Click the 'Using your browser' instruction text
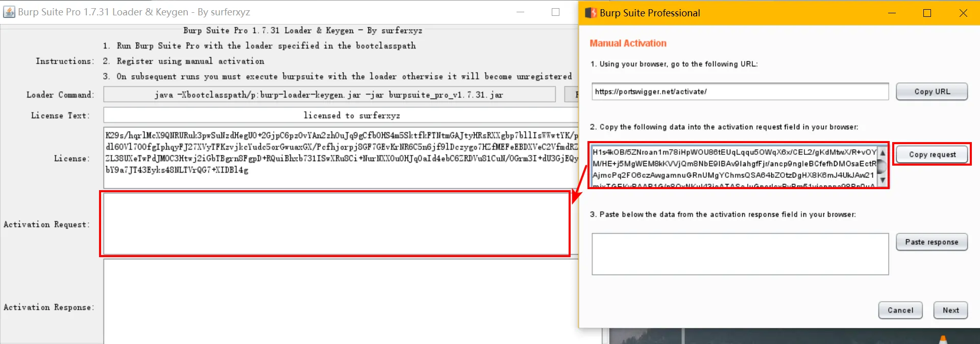This screenshot has width=980, height=344. (x=674, y=64)
